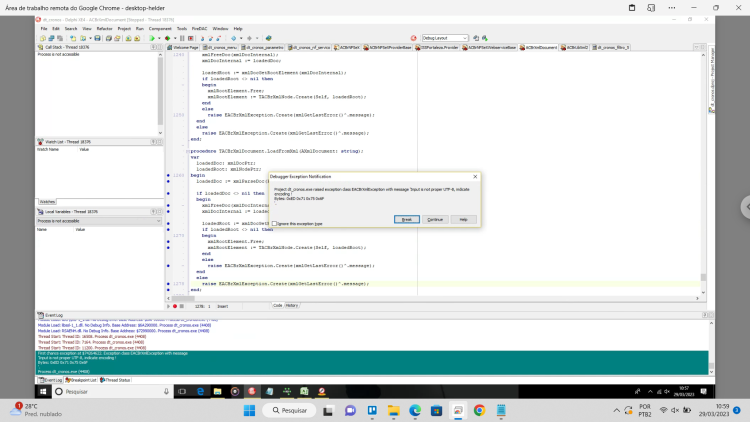Open the Tools menu
The image size is (750, 422).
[x=182, y=29]
